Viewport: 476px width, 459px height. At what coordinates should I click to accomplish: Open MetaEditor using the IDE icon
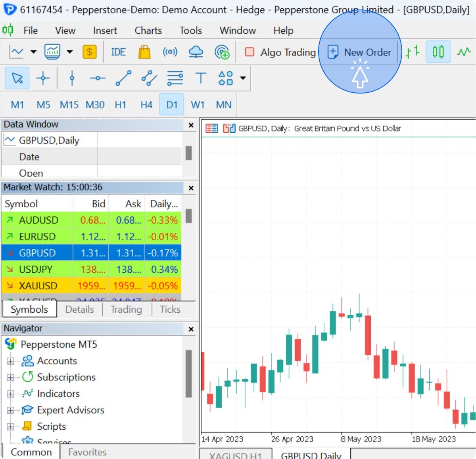118,52
